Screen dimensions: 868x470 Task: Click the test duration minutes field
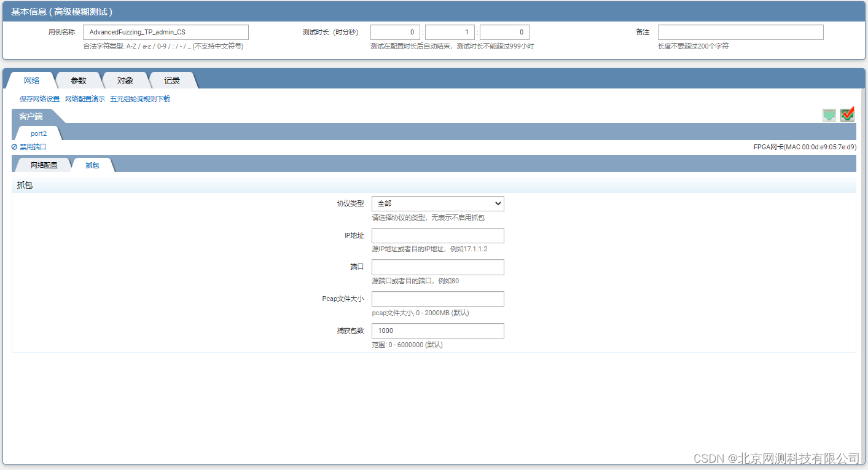tap(450, 32)
